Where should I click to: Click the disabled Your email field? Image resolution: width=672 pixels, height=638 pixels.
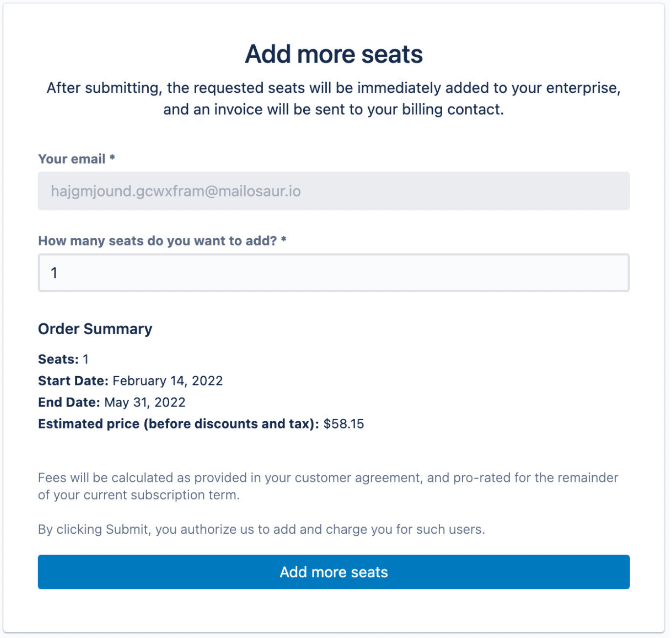[334, 191]
